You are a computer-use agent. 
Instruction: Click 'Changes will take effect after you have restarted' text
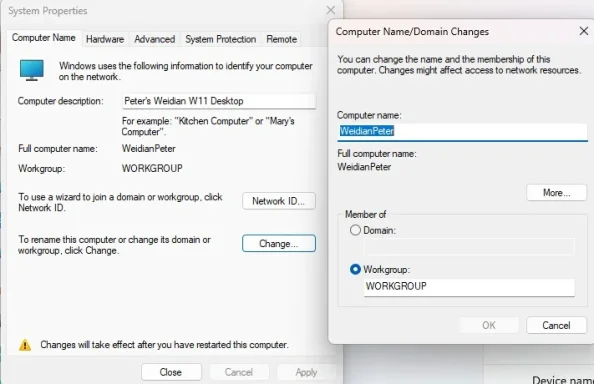pyautogui.click(x=164, y=345)
